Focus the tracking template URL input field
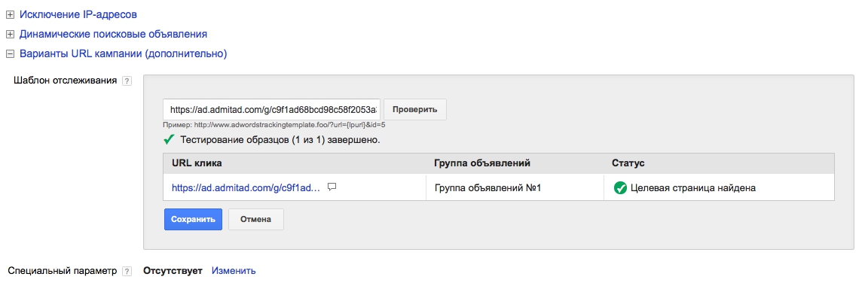The image size is (868, 289). click(x=272, y=109)
